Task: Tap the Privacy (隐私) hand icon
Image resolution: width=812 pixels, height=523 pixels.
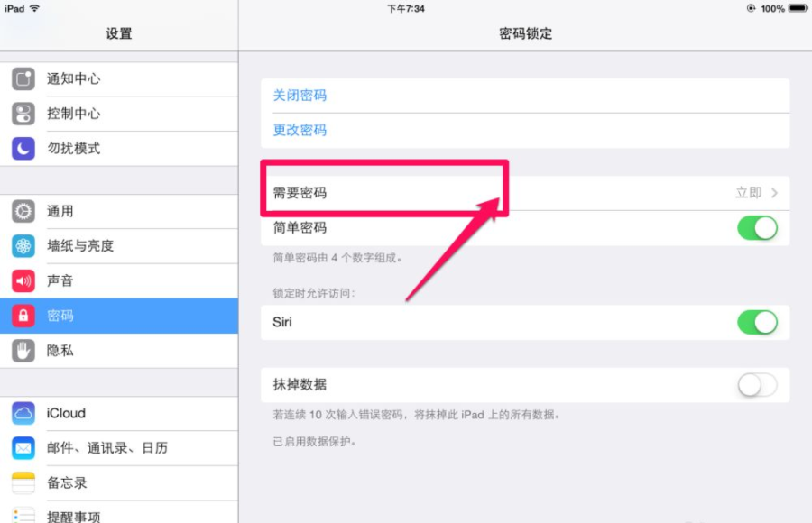Action: tap(23, 351)
